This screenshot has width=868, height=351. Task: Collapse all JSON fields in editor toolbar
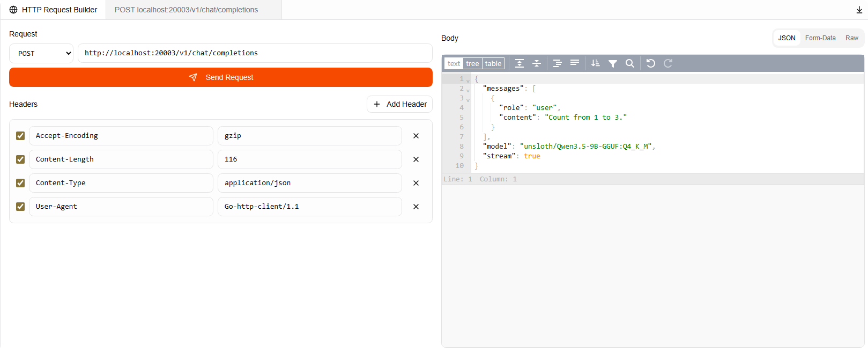pyautogui.click(x=537, y=63)
